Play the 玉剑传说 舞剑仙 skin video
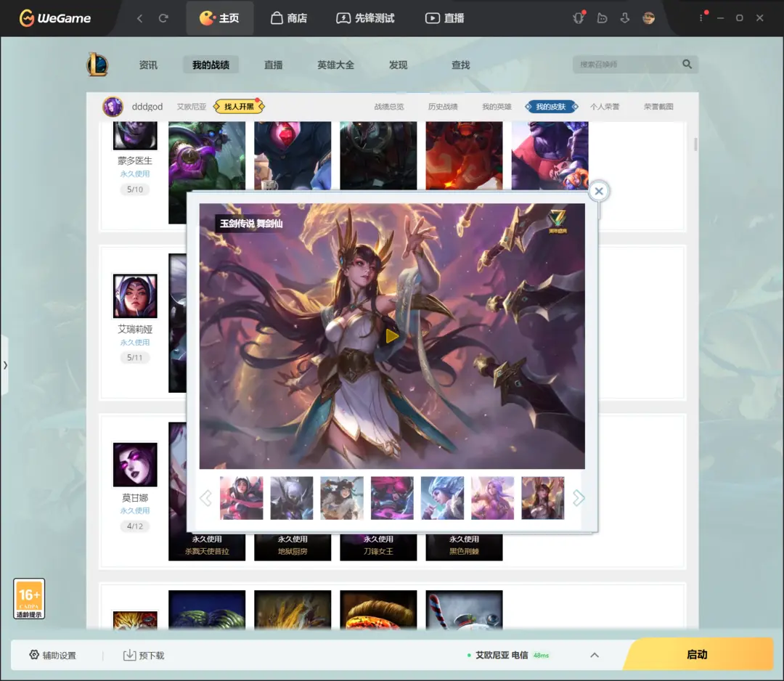This screenshot has width=784, height=681. pyautogui.click(x=392, y=336)
